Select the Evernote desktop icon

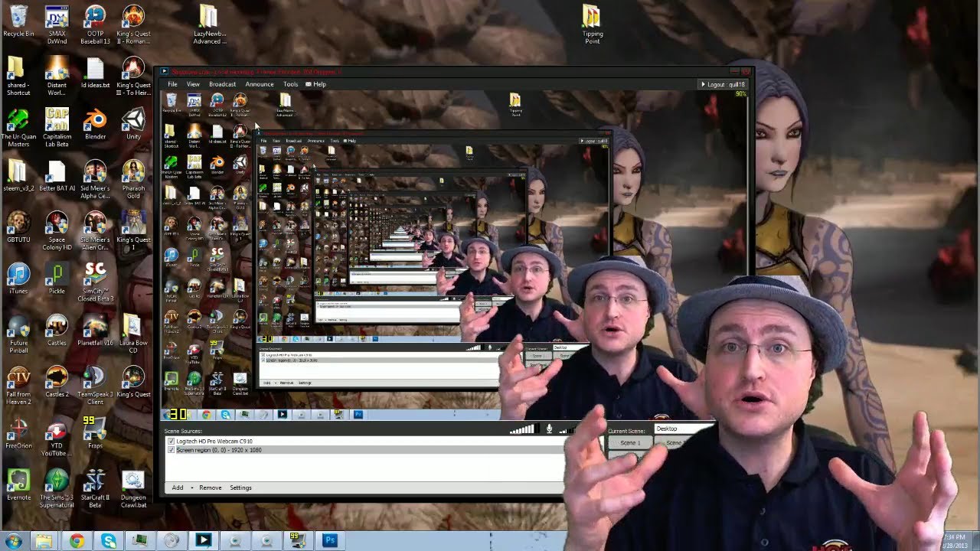point(18,484)
